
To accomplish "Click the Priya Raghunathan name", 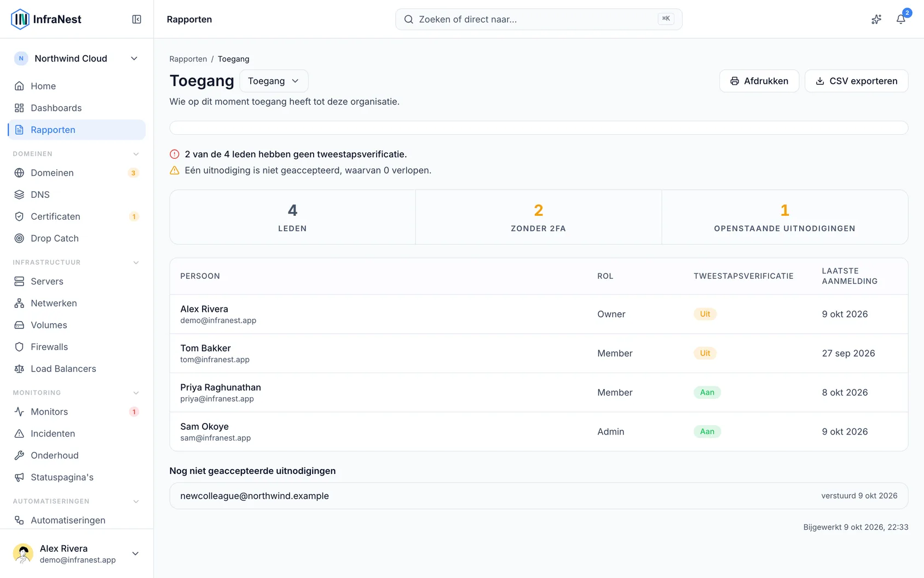I will tap(221, 387).
